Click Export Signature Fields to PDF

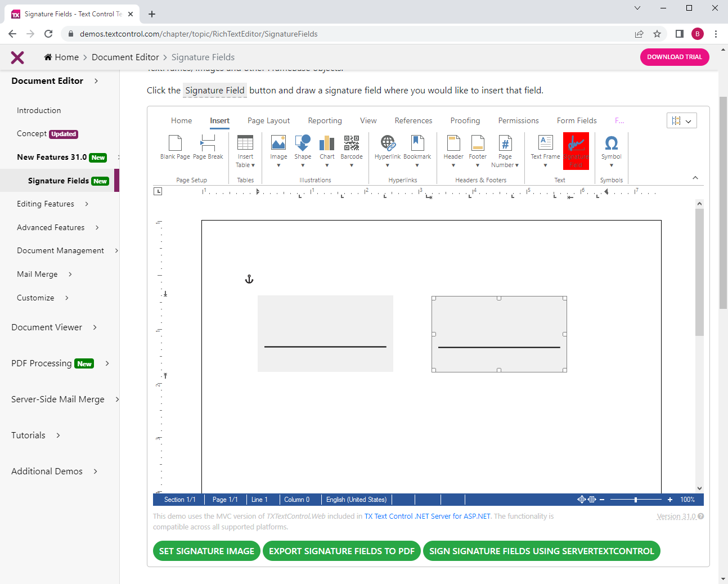341,551
